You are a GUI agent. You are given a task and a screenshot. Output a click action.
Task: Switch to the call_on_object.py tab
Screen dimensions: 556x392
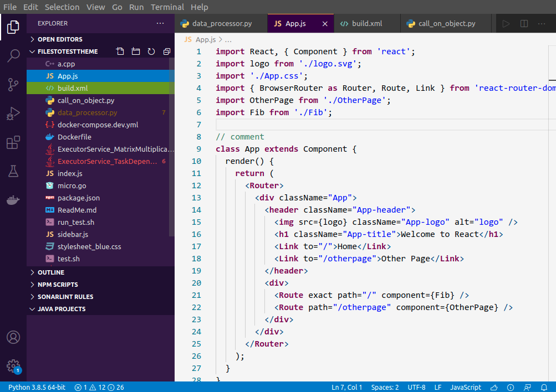coord(446,24)
